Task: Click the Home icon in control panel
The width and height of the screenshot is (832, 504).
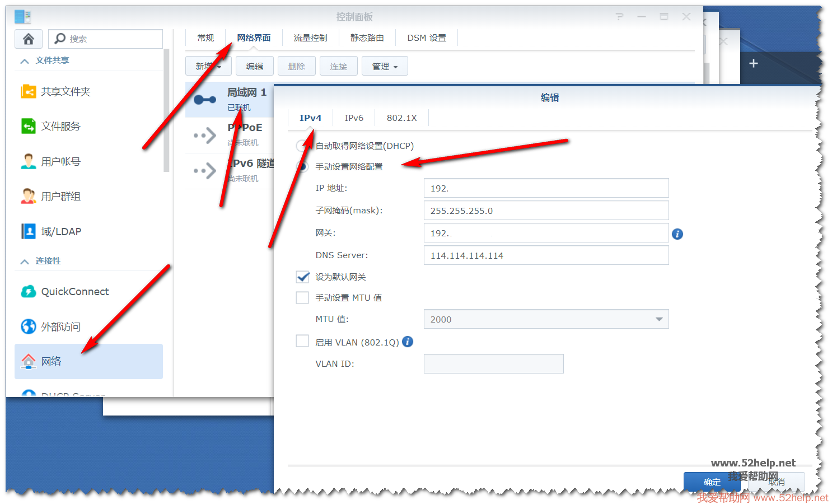Action: pos(29,39)
